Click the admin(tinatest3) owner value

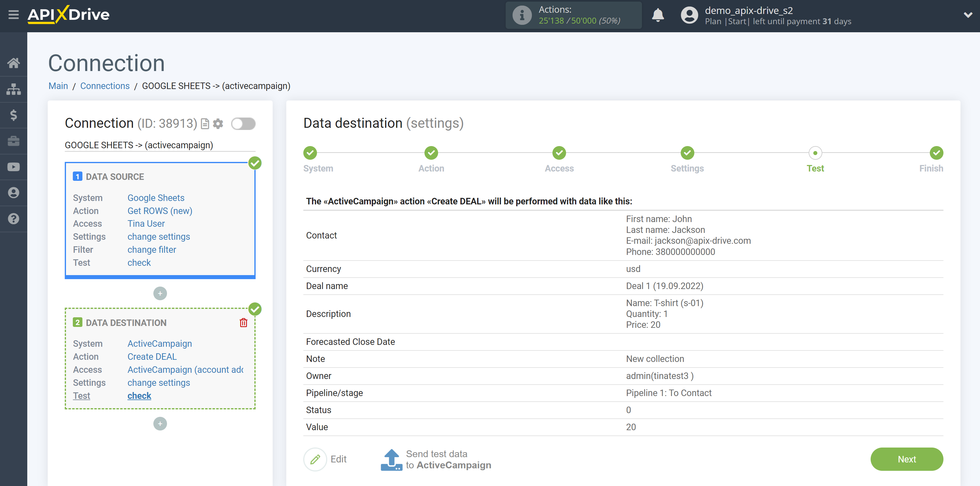(x=660, y=376)
